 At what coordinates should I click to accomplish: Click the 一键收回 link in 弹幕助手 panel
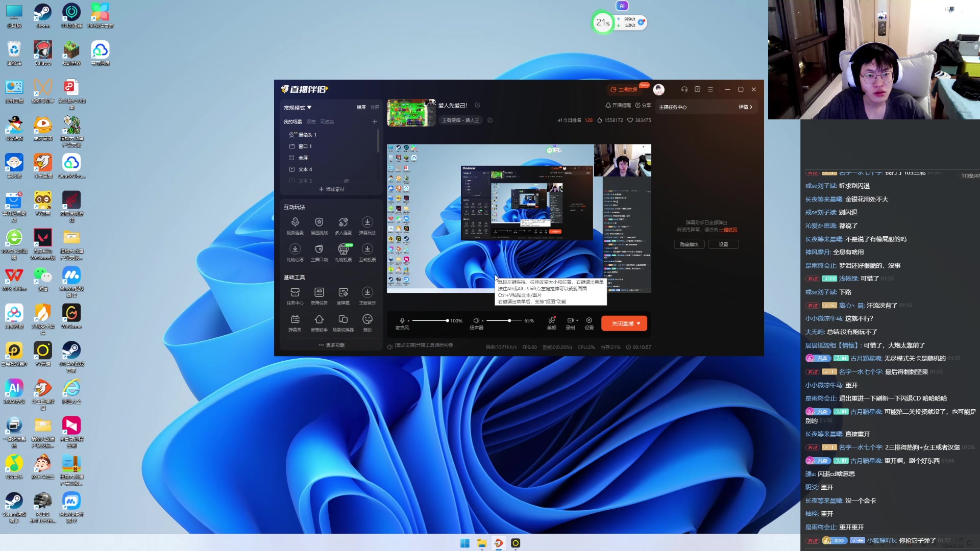728,230
